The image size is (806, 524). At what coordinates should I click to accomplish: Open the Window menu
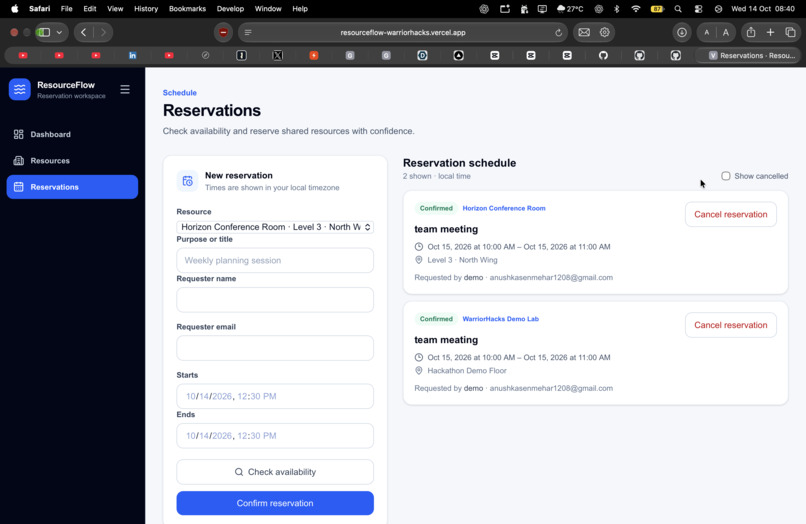click(x=268, y=9)
